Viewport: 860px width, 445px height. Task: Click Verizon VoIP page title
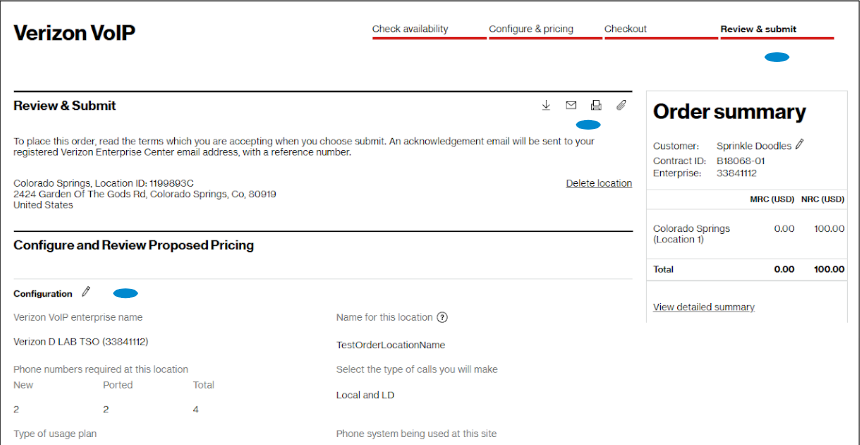pyautogui.click(x=74, y=33)
